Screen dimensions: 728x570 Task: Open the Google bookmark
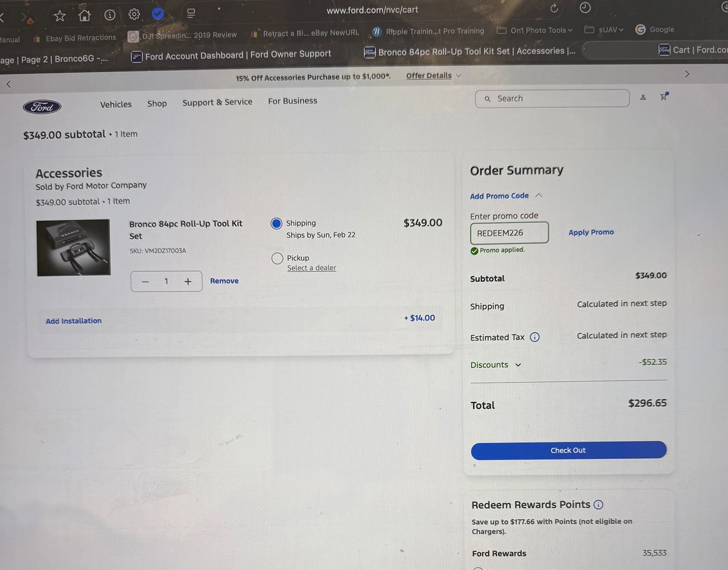[655, 29]
